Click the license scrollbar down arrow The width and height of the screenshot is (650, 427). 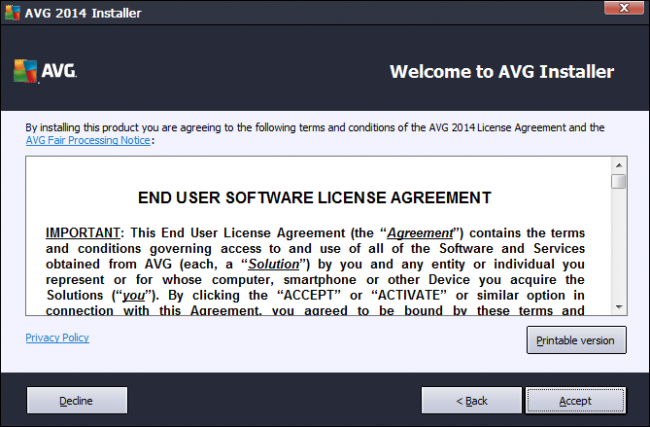click(619, 306)
